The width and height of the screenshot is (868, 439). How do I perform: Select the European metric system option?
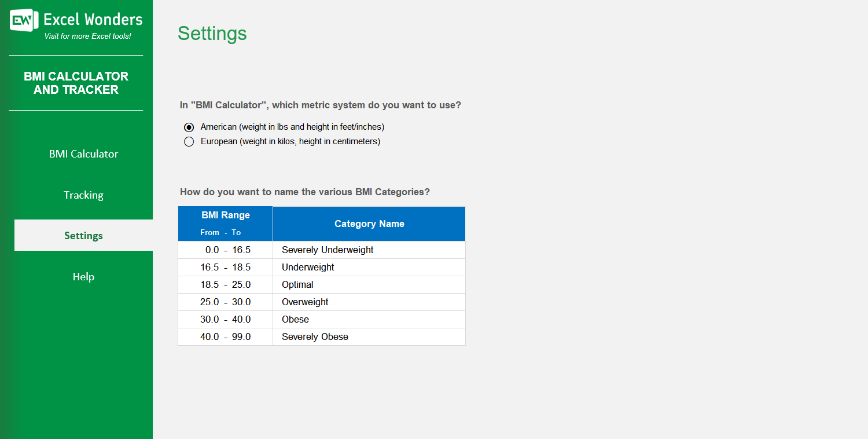[x=189, y=141]
